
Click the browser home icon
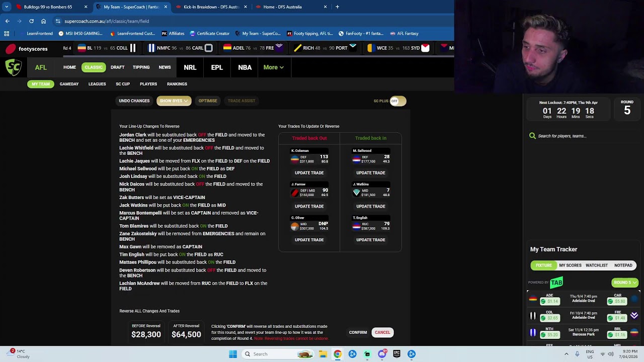(x=43, y=21)
